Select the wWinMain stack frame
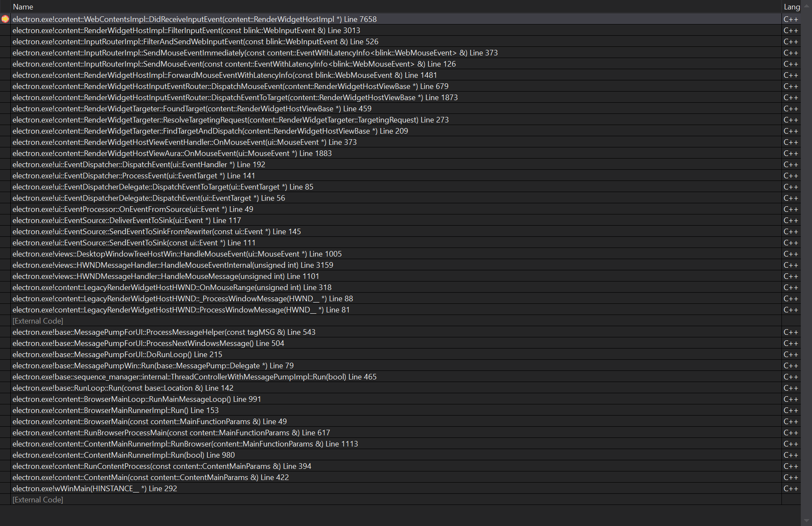This screenshot has width=812, height=526. coord(95,488)
